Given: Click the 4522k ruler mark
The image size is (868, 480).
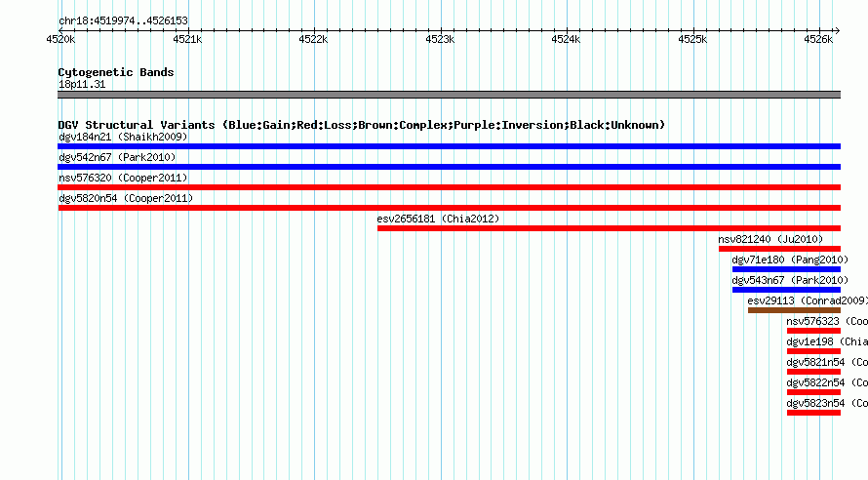Looking at the screenshot, I should pos(313,39).
